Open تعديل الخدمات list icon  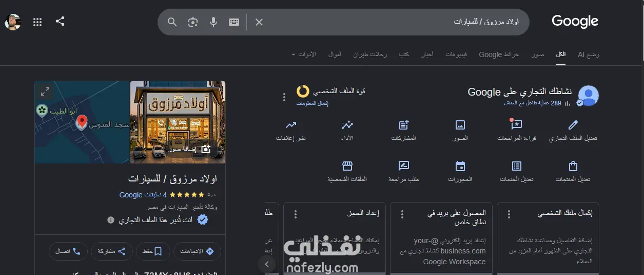517,166
